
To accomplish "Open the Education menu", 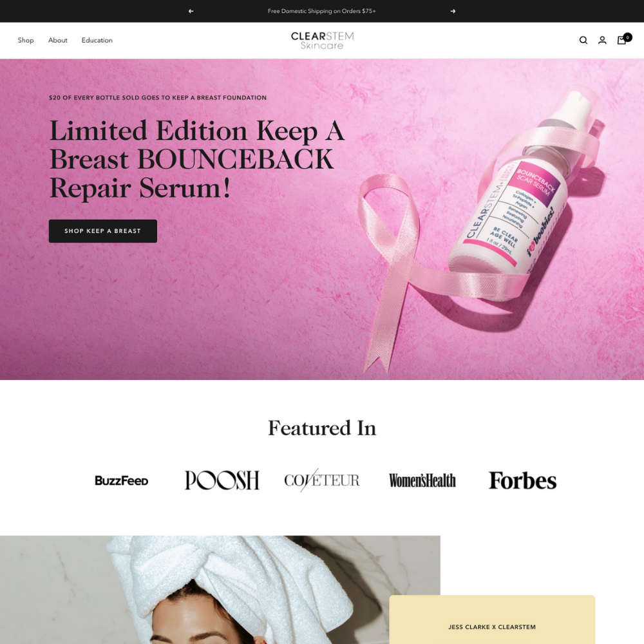I will 97,40.
